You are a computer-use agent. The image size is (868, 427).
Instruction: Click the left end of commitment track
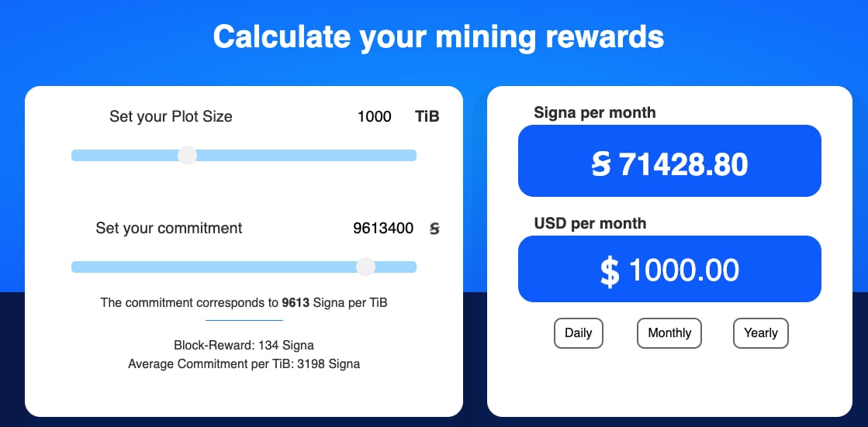coord(76,267)
